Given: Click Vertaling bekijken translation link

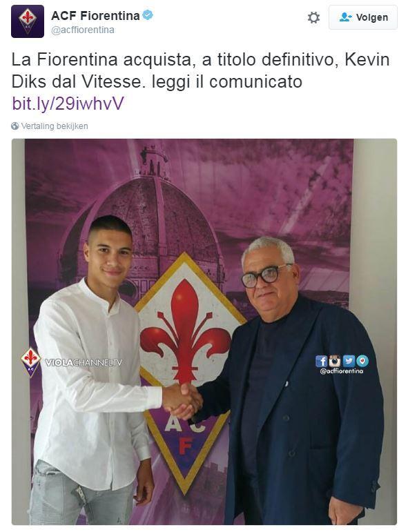Looking at the screenshot, I should pyautogui.click(x=55, y=126).
